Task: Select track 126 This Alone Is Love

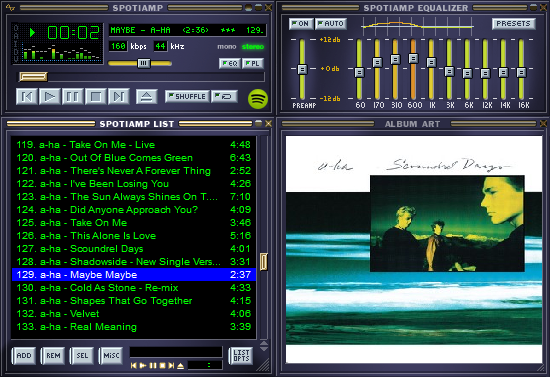Action: pos(134,236)
